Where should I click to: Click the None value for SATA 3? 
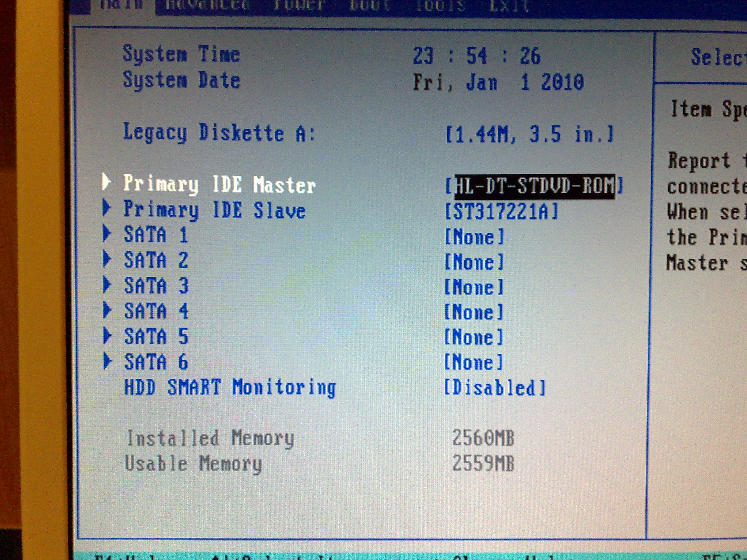point(474,287)
